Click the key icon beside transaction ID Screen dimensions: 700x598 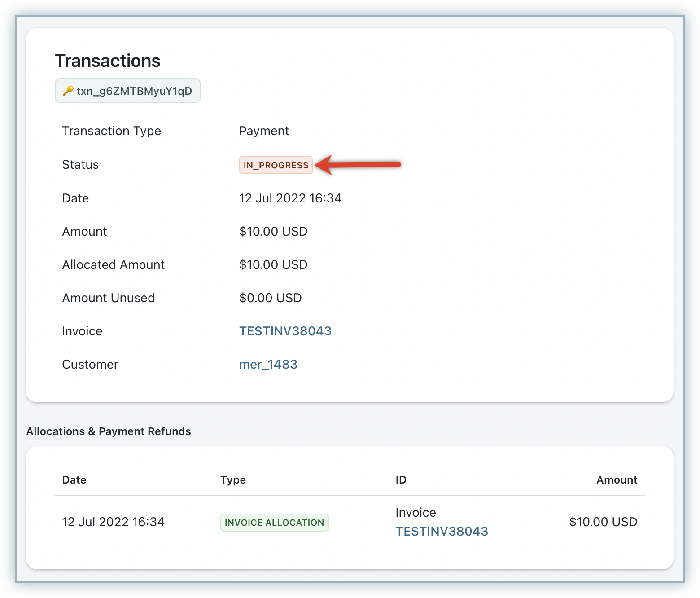[68, 91]
